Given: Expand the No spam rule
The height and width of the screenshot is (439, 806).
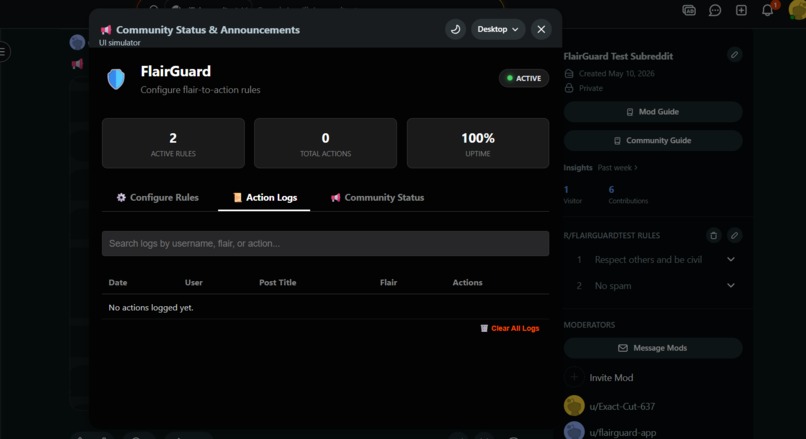Looking at the screenshot, I should coord(653,286).
